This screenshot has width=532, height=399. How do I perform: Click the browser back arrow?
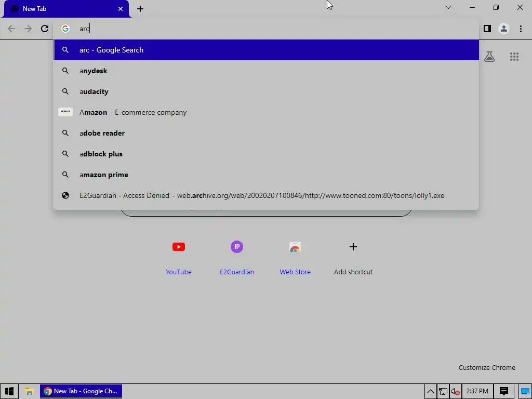coord(11,29)
